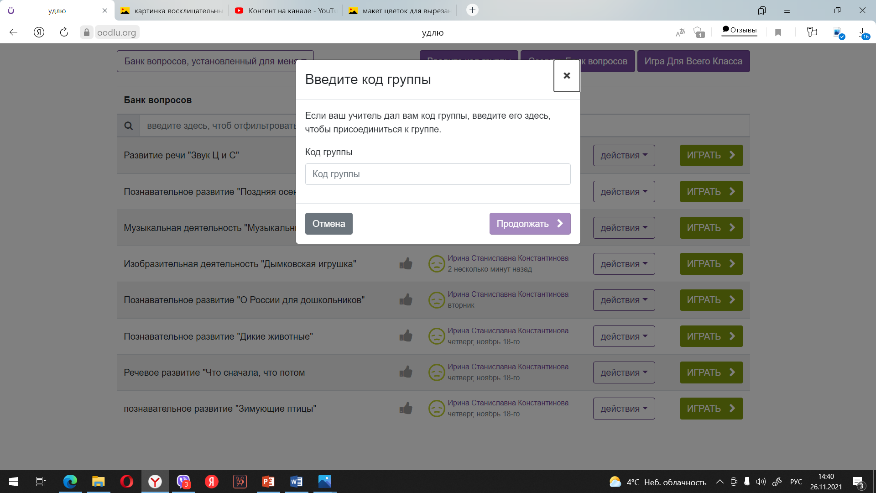Click the group code input field

click(437, 174)
